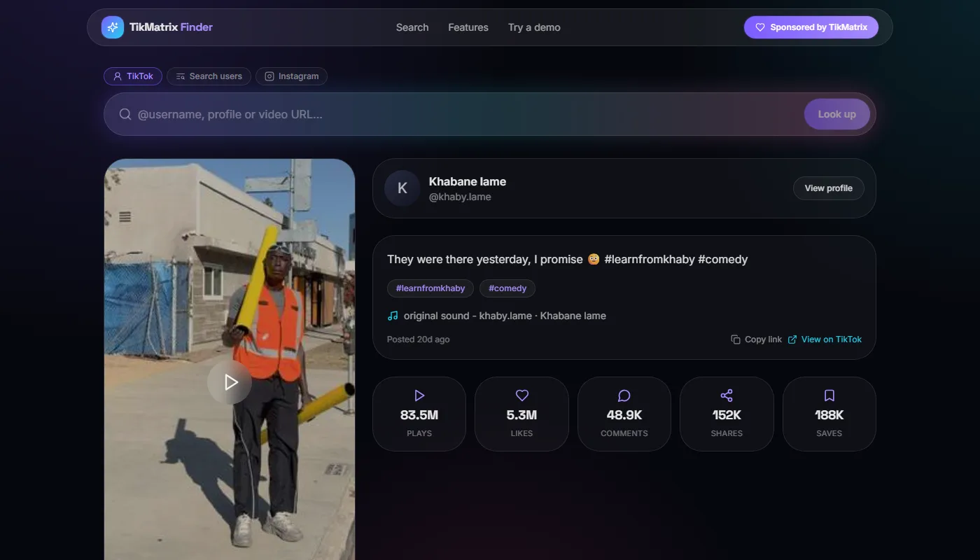
Task: Copy the video link
Action: (757, 339)
